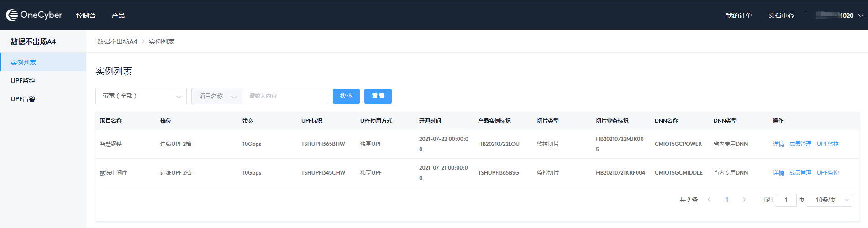
Task: Open the 带宽（全部）bandwidth dropdown
Action: coord(141,96)
